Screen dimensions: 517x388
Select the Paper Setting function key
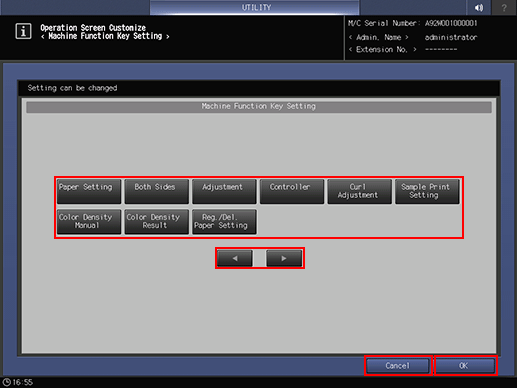tap(89, 191)
